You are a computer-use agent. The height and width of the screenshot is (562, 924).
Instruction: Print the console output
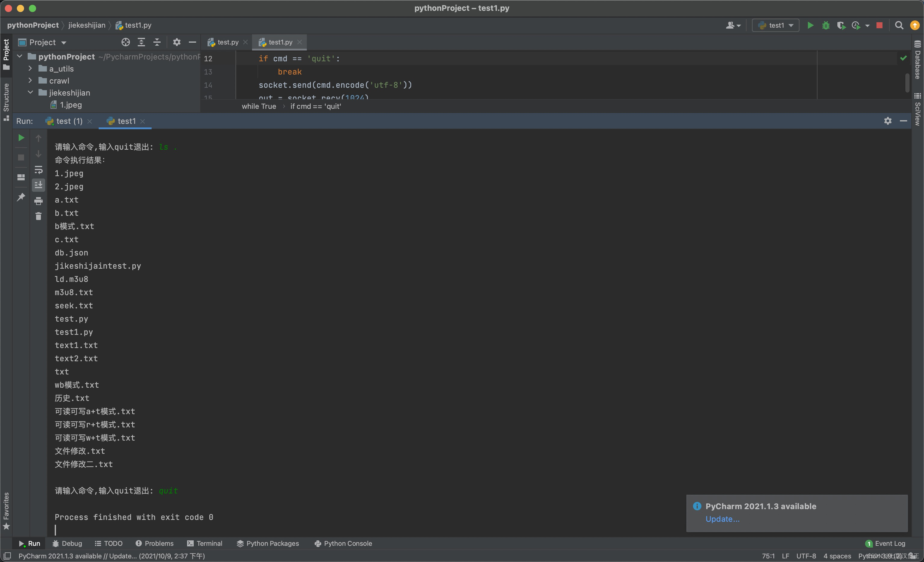coord(38,201)
